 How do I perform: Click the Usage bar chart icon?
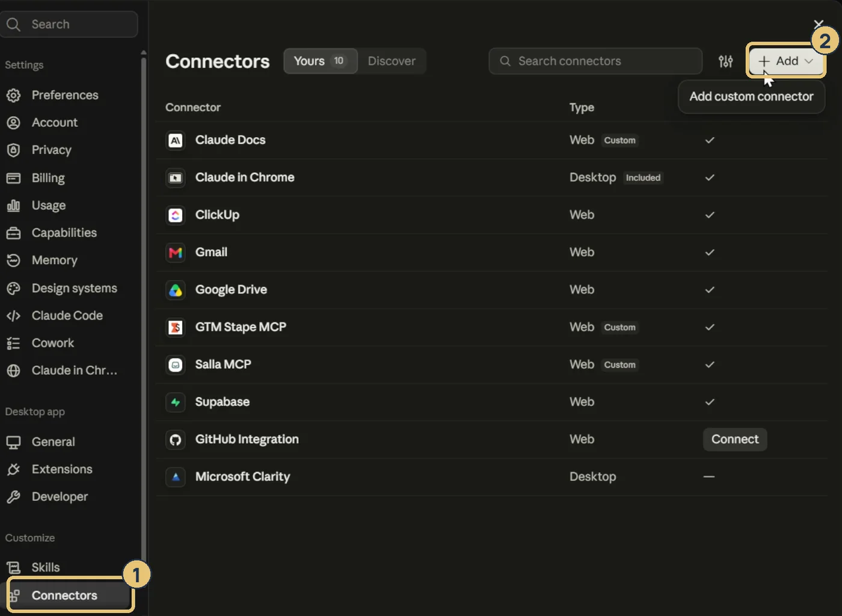pos(13,205)
